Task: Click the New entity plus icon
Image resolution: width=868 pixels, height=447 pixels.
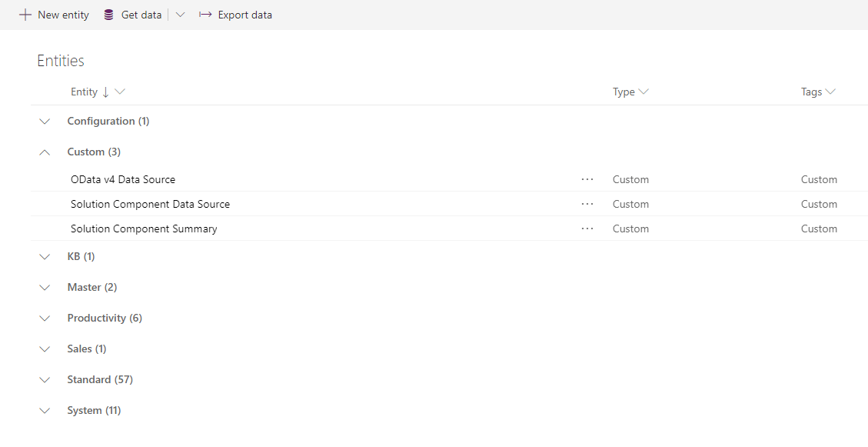Action: tap(25, 15)
